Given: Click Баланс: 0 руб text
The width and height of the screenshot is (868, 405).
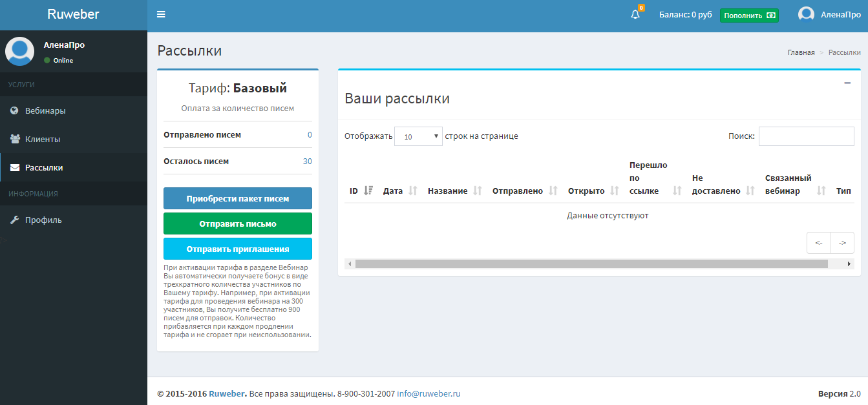Looking at the screenshot, I should [686, 14].
